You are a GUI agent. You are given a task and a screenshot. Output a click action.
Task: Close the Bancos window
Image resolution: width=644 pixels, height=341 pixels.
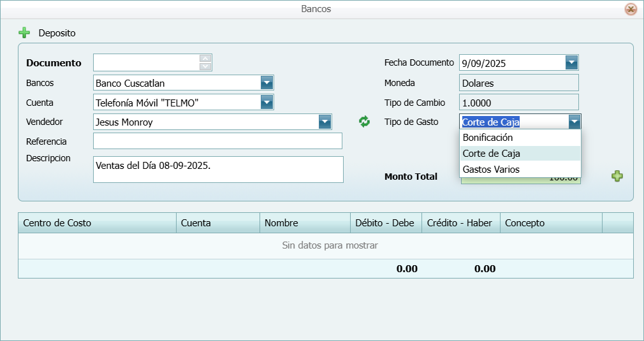click(631, 9)
